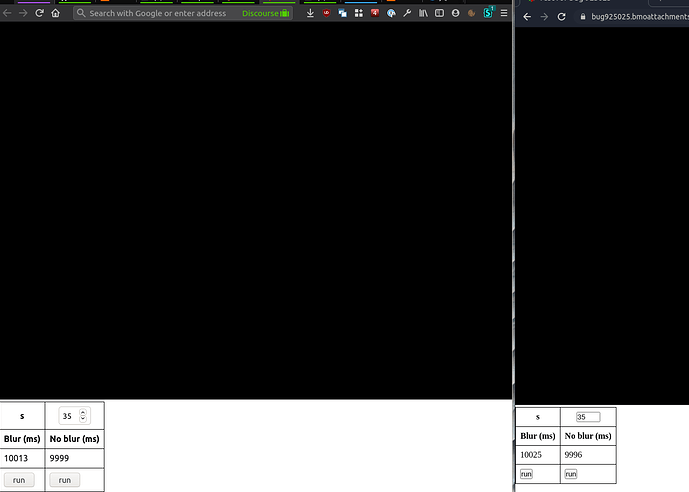The height and width of the screenshot is (492, 689).
Task: Click the round blue extension icon
Action: pos(391,13)
